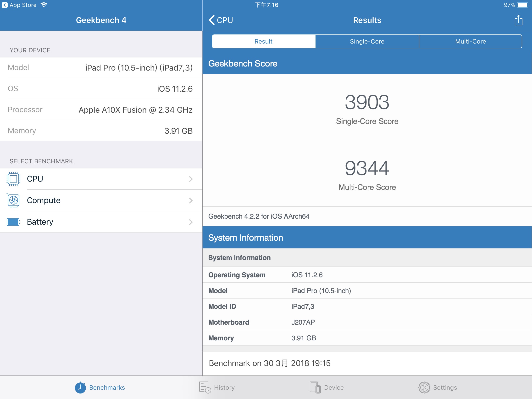The width and height of the screenshot is (532, 399).
Task: Tap the Settings gear icon
Action: [x=424, y=388]
